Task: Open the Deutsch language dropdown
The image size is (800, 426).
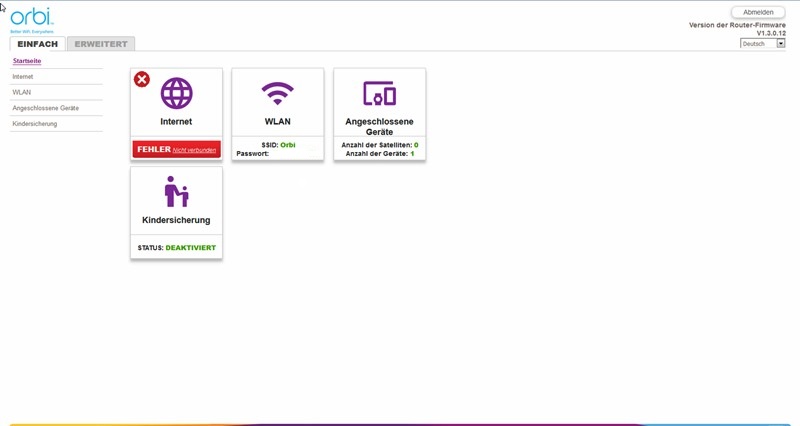Action: click(x=763, y=44)
